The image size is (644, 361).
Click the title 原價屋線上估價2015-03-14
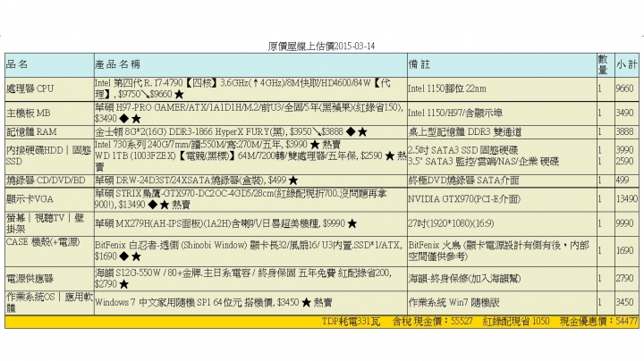coord(321,46)
